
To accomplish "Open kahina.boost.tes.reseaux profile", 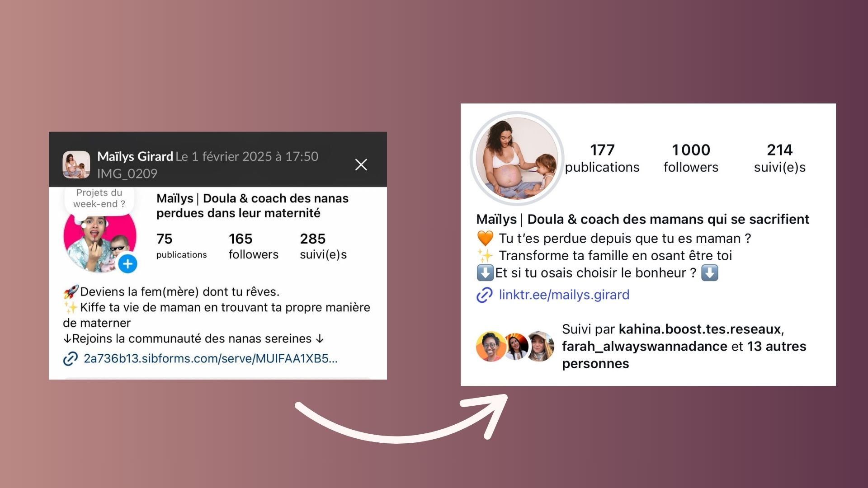I will point(700,329).
